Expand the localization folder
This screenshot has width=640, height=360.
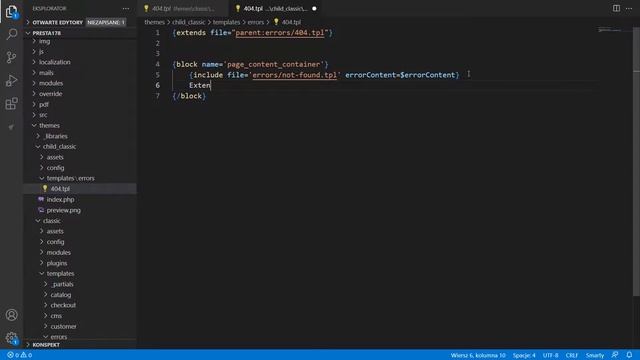(x=54, y=62)
